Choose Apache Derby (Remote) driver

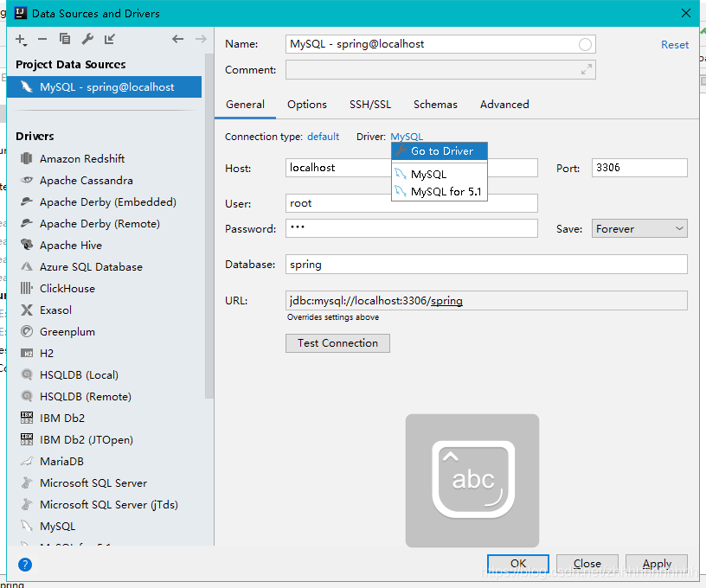(99, 224)
